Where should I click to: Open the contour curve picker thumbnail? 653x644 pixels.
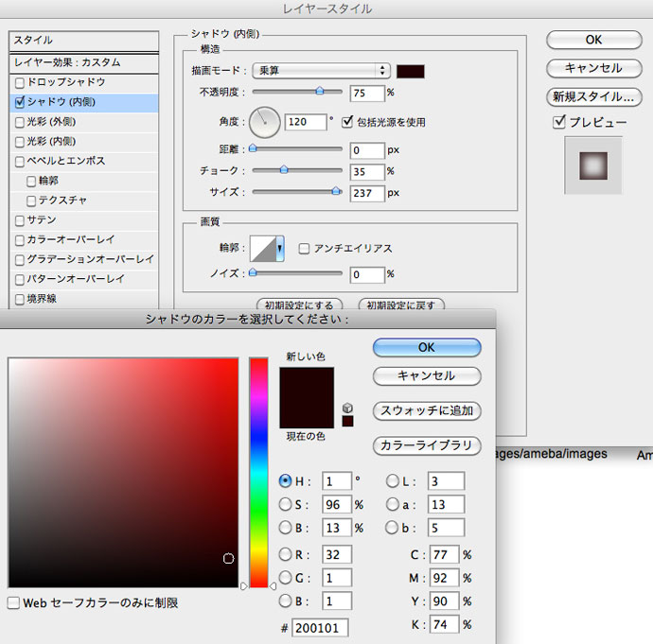tap(262, 249)
